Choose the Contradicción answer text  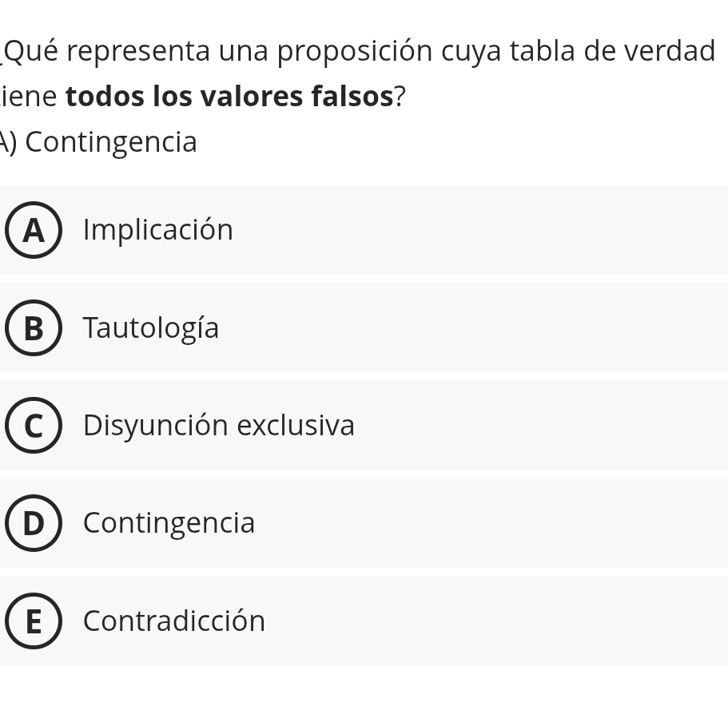tap(174, 621)
